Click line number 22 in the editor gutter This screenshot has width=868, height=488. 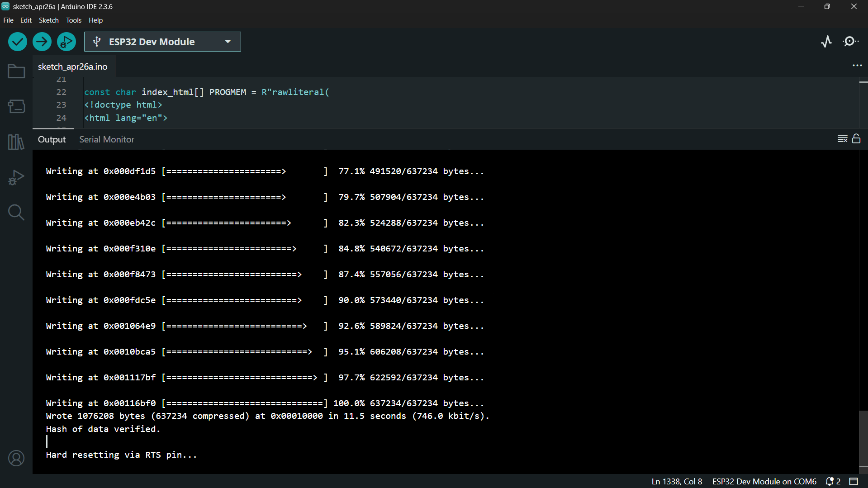coord(61,92)
